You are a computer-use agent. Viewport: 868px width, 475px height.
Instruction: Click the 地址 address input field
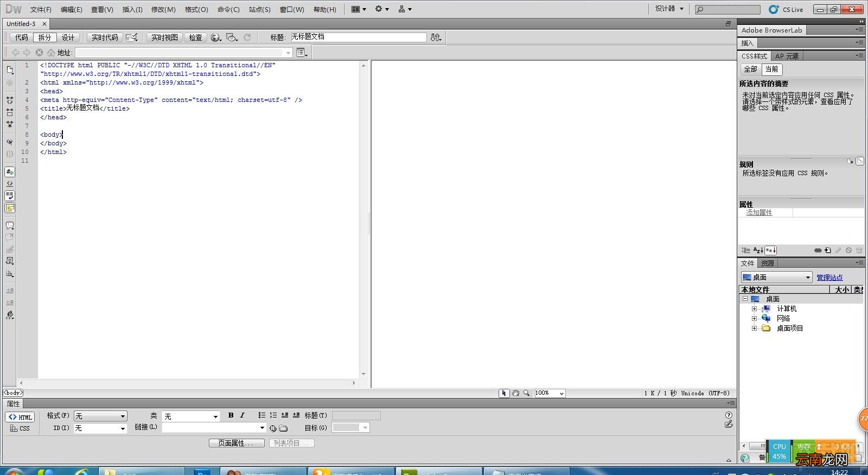(x=184, y=53)
